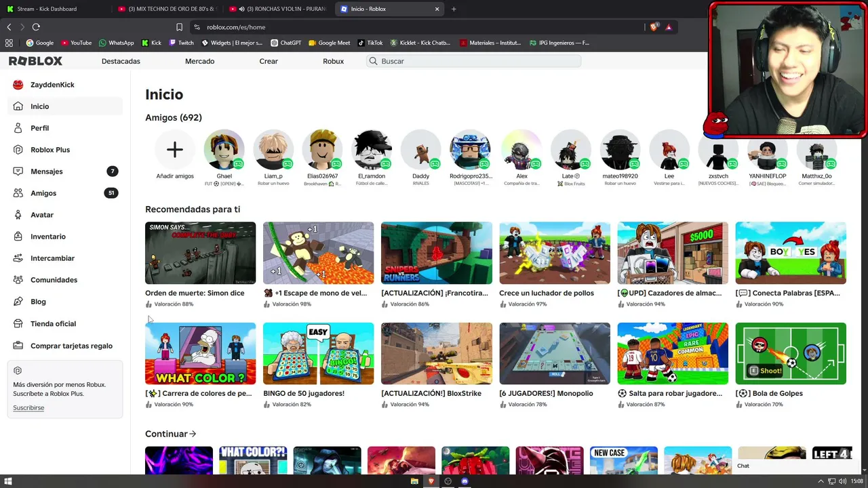
Task: Open the Conecta Palabras game thumbnail
Action: point(791,253)
